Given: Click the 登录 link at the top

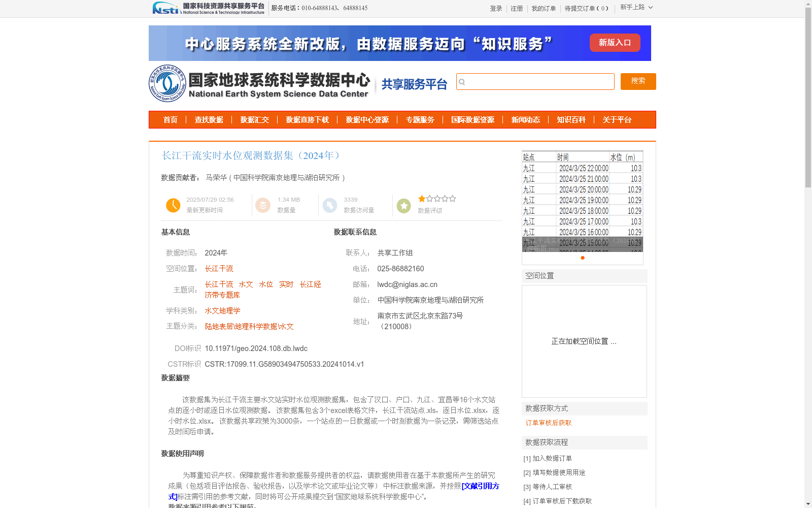Looking at the screenshot, I should pyautogui.click(x=496, y=9).
